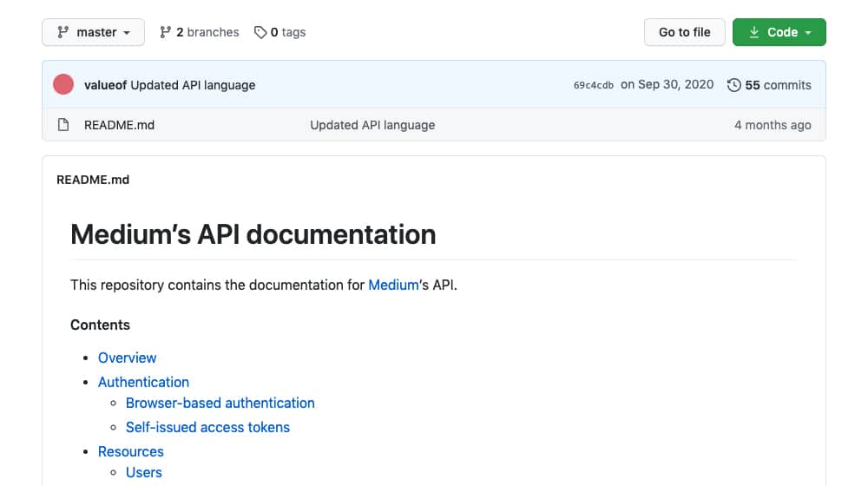Jump to the Authentication section
The height and width of the screenshot is (486, 868).
coord(143,382)
